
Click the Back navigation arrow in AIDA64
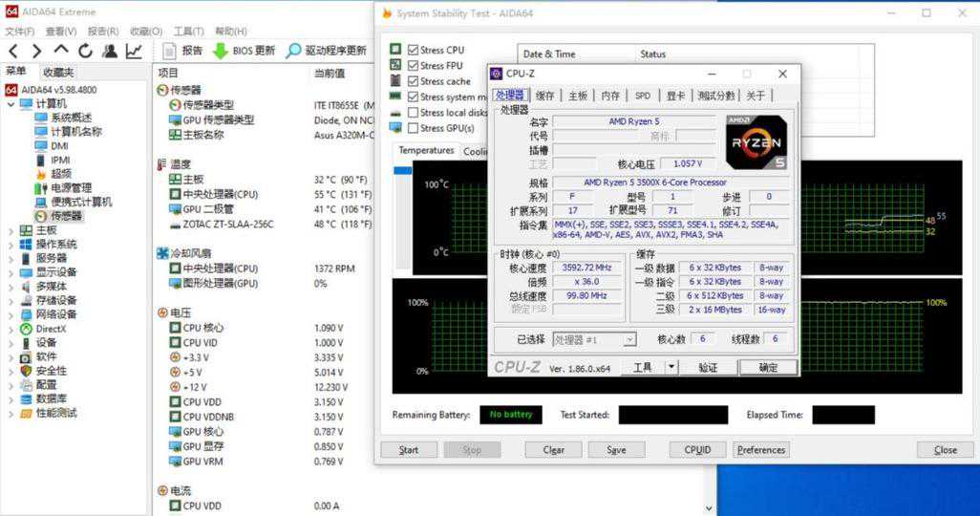(x=13, y=52)
